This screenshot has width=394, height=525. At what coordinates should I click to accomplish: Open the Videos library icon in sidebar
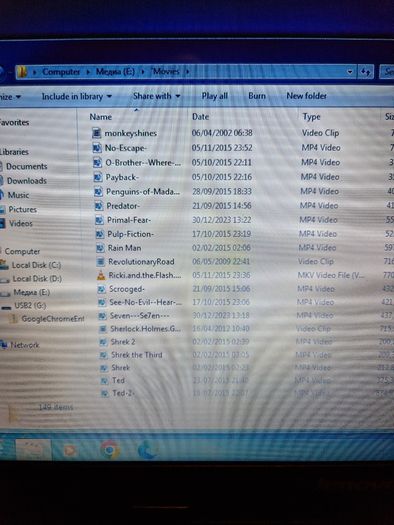2,223
